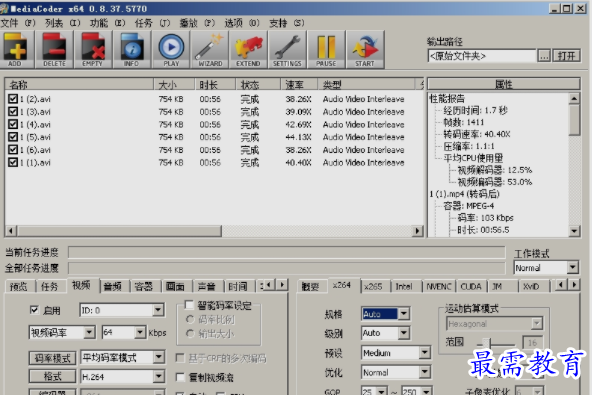Enable the 智能码率设定 checkbox

tap(188, 304)
